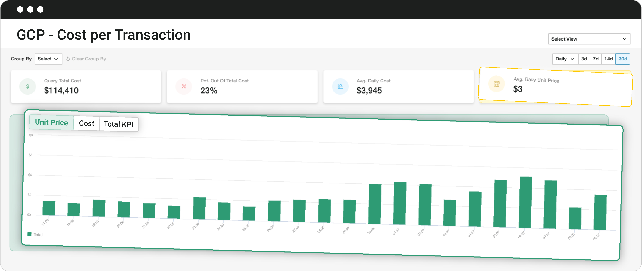Click the $0 y-axis label
Viewport: 644px width, 275px height.
pos(29,215)
